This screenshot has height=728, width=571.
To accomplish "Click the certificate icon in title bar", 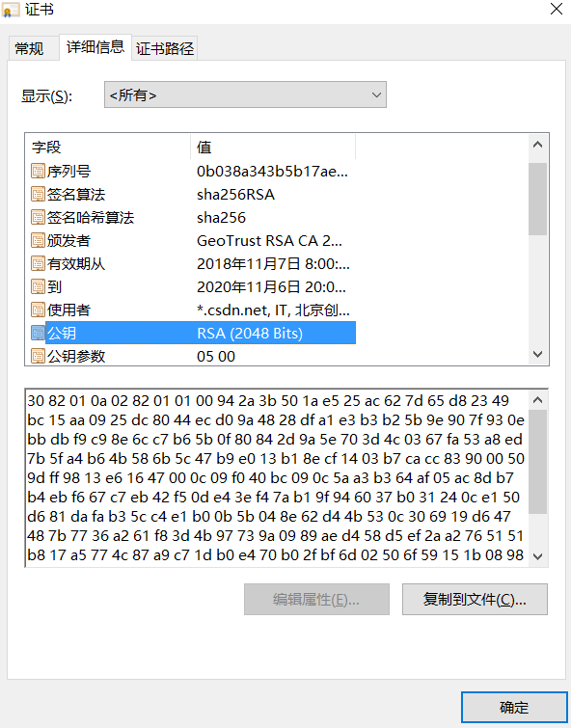I will point(11,10).
